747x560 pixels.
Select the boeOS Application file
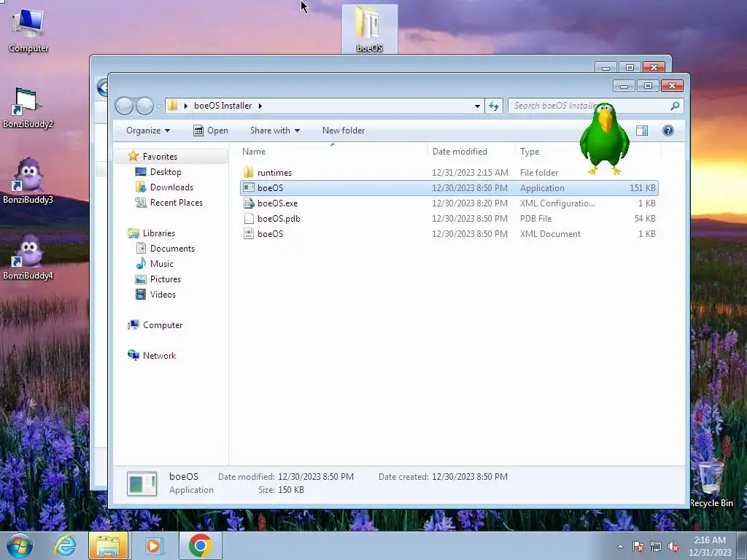(449, 187)
